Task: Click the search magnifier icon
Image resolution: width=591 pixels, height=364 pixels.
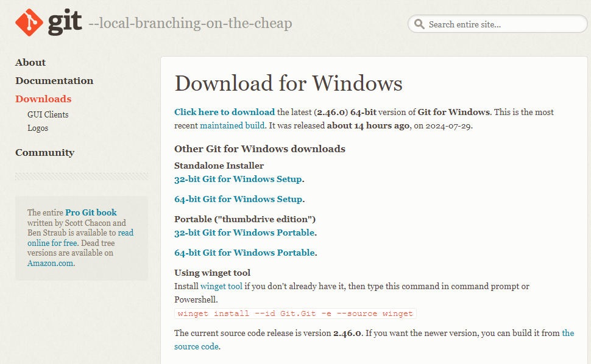Action: coord(419,24)
